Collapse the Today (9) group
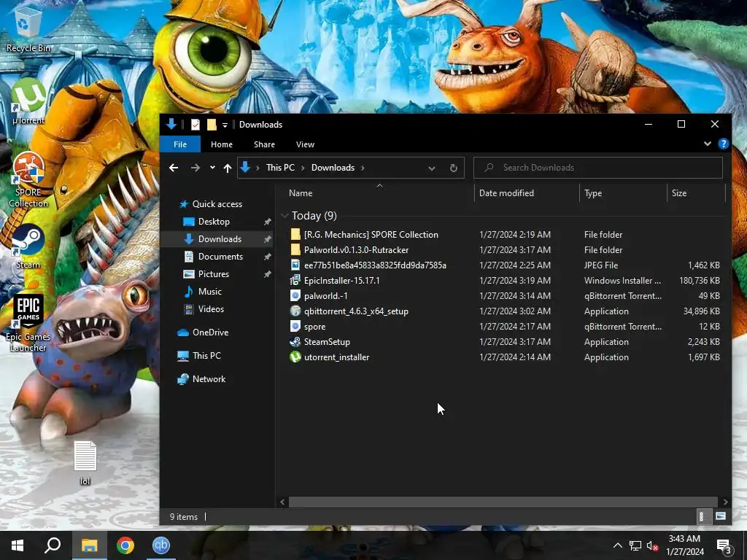The image size is (747, 560). point(285,216)
